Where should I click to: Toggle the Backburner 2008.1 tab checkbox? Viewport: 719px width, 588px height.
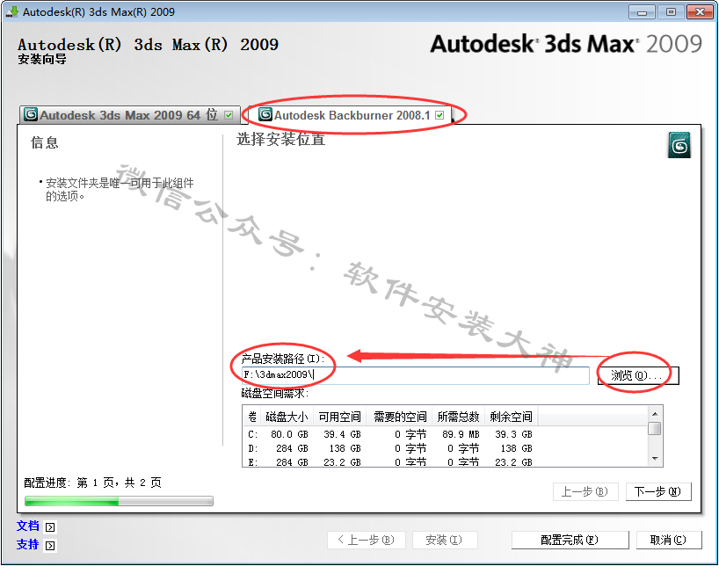[439, 115]
